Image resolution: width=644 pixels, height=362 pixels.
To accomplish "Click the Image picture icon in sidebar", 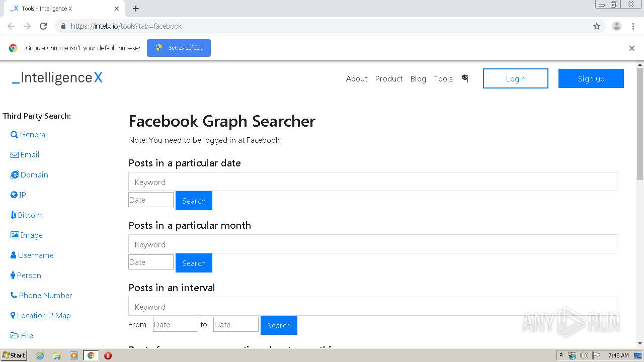I will 15,235.
